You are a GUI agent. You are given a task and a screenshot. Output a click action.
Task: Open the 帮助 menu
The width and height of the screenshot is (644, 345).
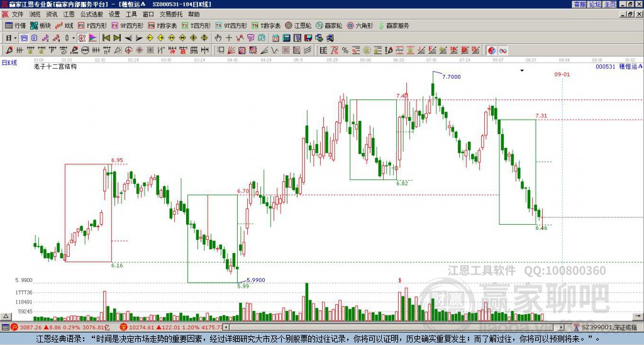tap(194, 14)
